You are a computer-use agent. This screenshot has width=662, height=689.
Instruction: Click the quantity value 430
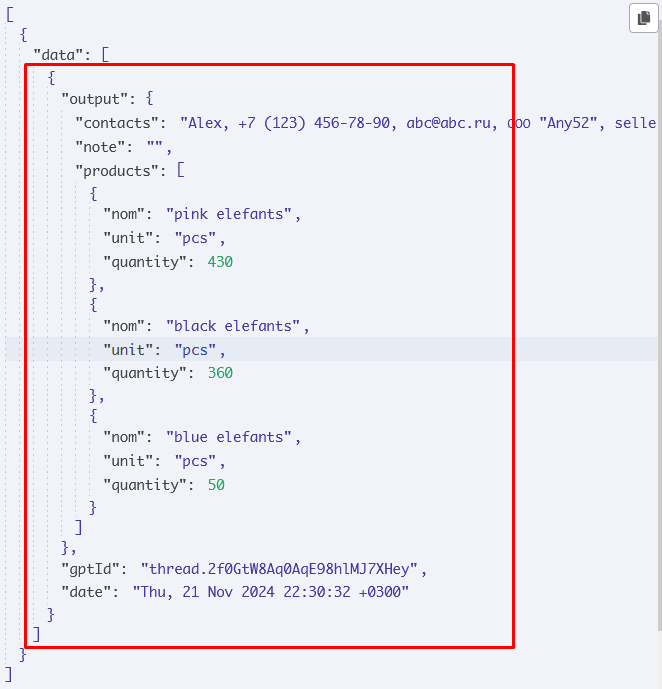[x=220, y=262]
